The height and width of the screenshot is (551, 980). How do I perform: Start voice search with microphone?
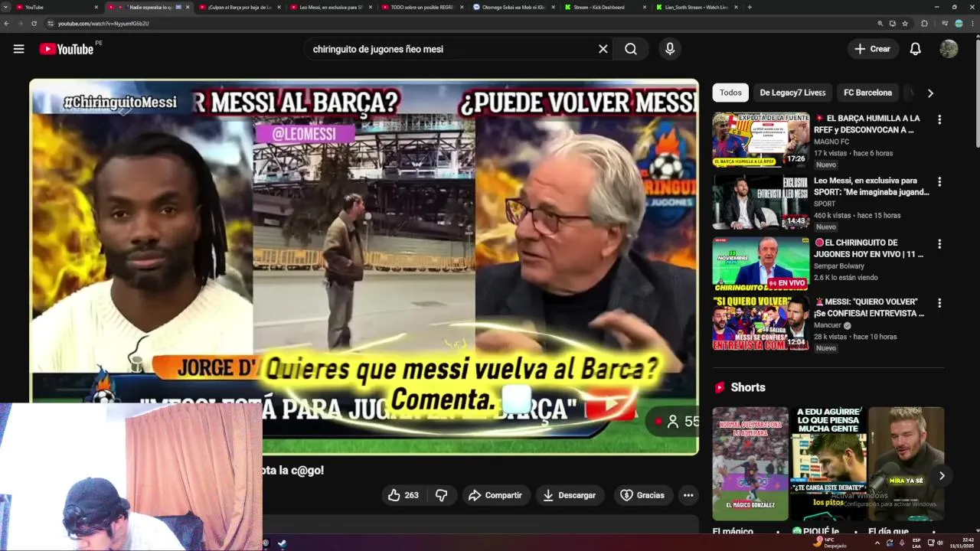point(670,49)
